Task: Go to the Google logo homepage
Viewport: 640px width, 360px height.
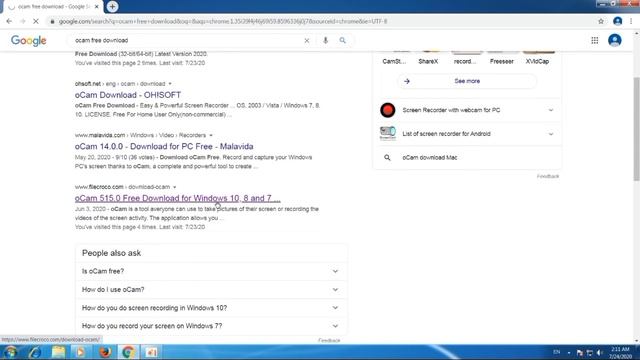Action: coord(29,40)
